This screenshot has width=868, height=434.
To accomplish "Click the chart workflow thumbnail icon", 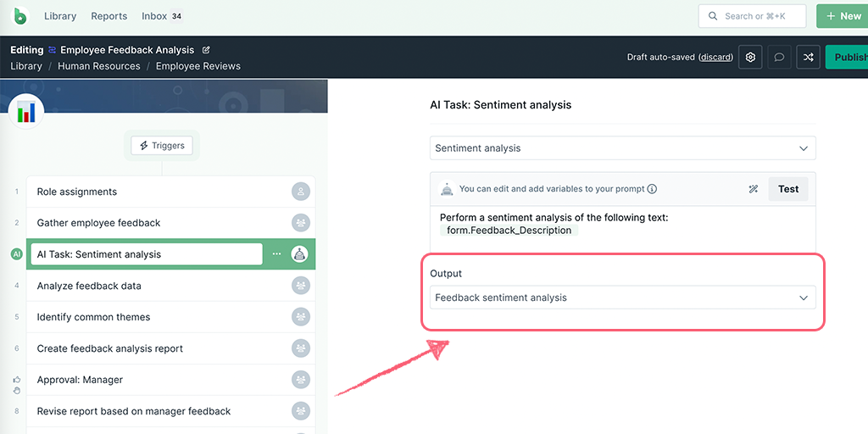I will (26, 111).
